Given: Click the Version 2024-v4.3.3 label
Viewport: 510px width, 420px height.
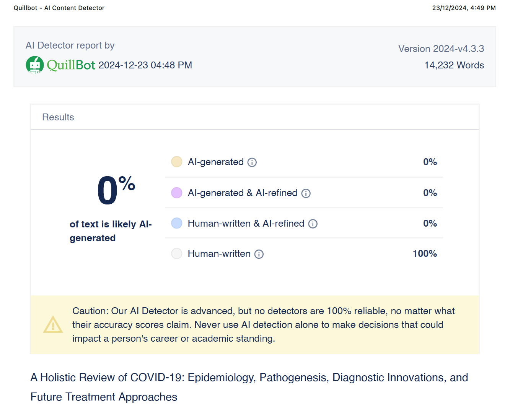Looking at the screenshot, I should click(x=441, y=49).
